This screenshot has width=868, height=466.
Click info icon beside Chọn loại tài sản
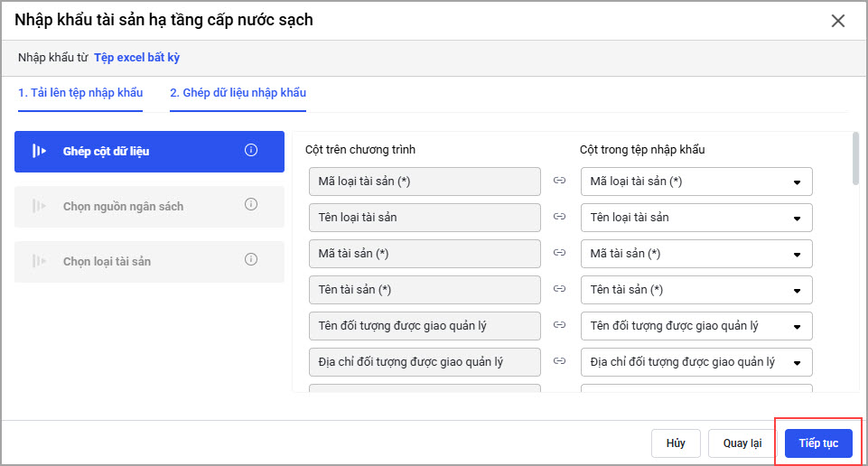251,260
